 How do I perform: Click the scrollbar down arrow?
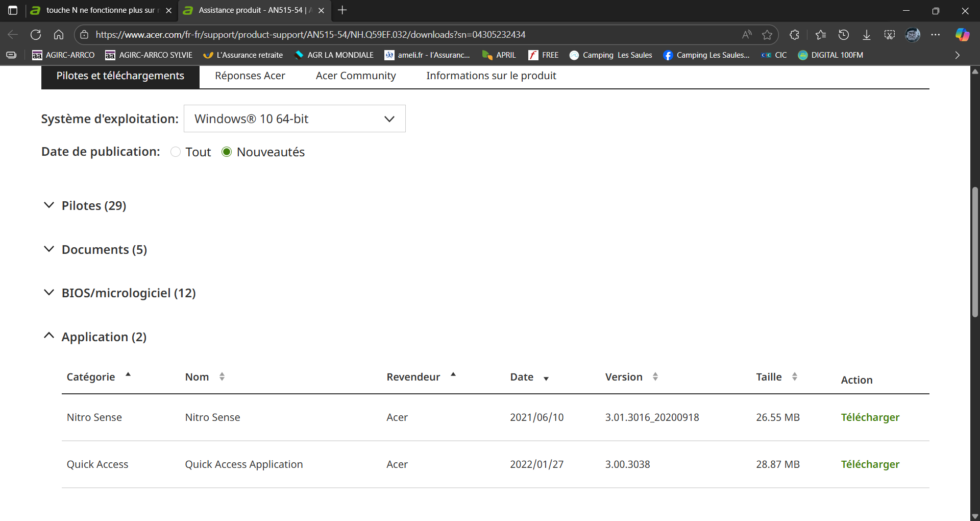[975, 516]
